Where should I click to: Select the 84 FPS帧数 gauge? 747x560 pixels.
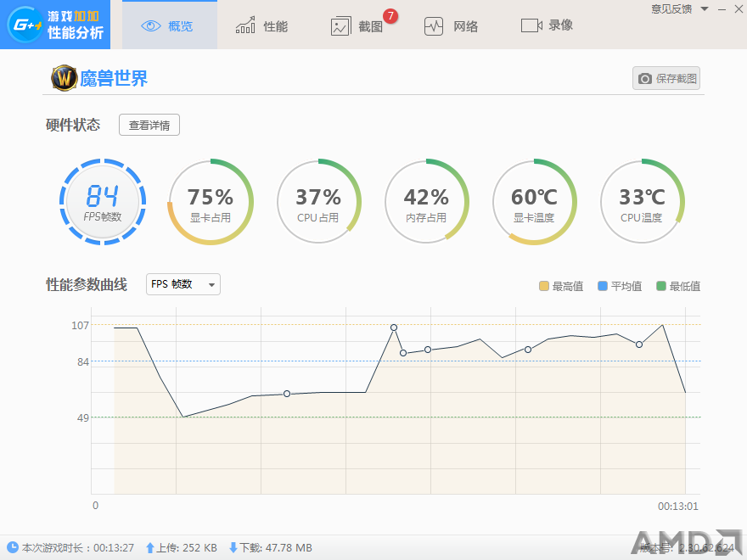pyautogui.click(x=103, y=202)
